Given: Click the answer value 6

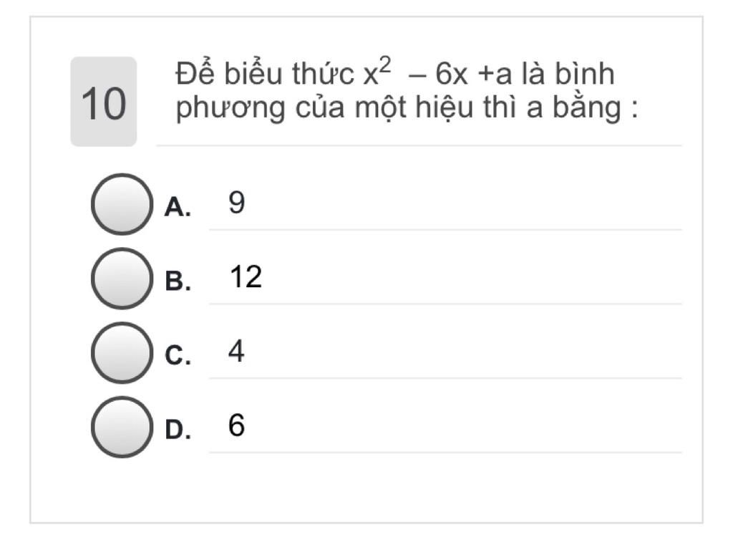Looking at the screenshot, I should point(236,425).
